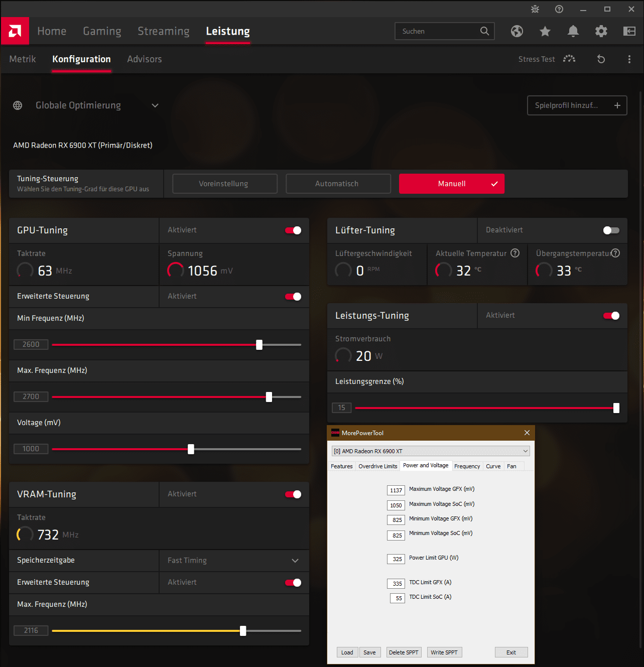644x667 pixels.
Task: Click info icon next to Übergangstemperatur
Action: tap(616, 253)
